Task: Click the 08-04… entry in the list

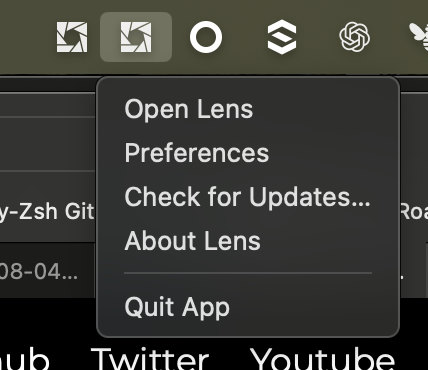Action: [38, 272]
